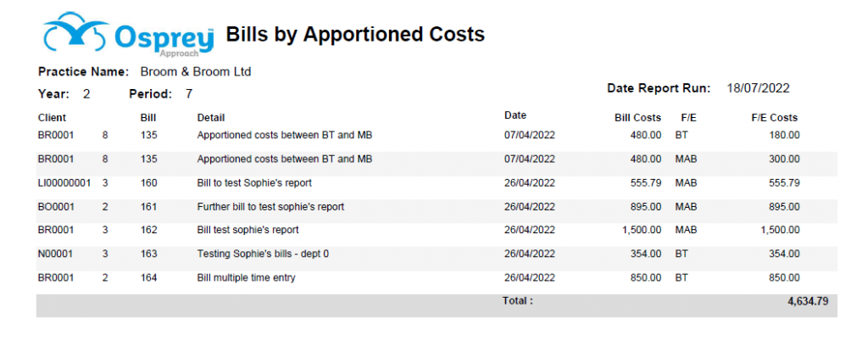The width and height of the screenshot is (868, 352).
Task: Select the Bills by Apportioned Costs title
Action: point(355,35)
